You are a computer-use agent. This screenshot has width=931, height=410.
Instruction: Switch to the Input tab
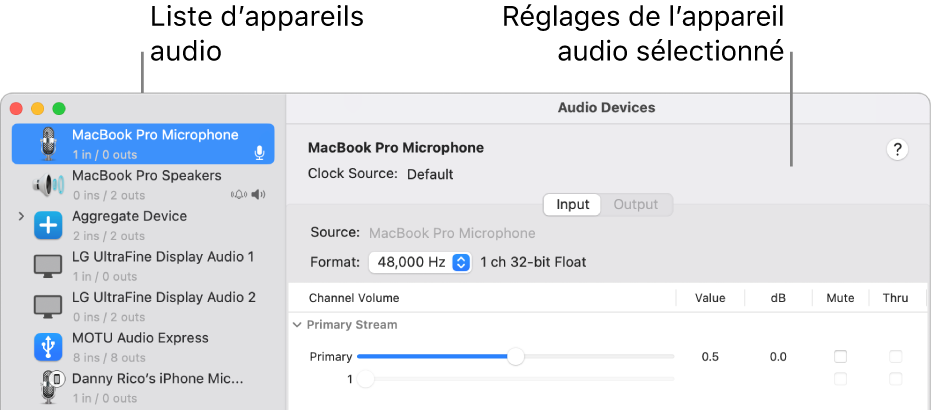pyautogui.click(x=573, y=205)
